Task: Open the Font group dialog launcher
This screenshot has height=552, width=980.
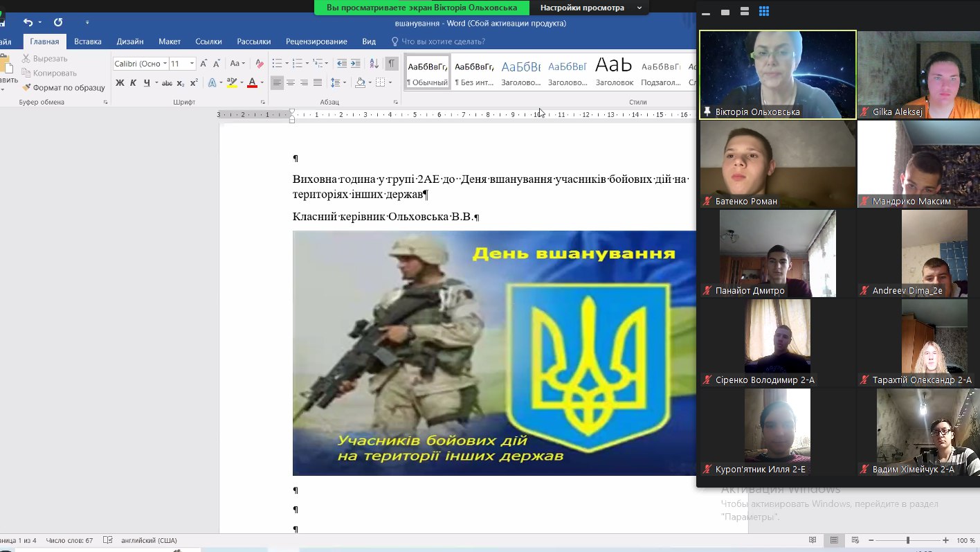Action: [263, 103]
